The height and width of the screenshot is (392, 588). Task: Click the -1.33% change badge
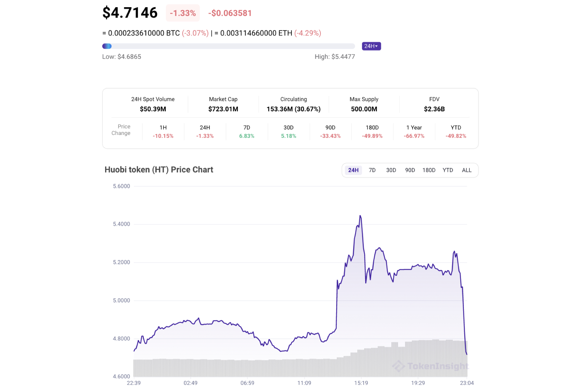[183, 13]
